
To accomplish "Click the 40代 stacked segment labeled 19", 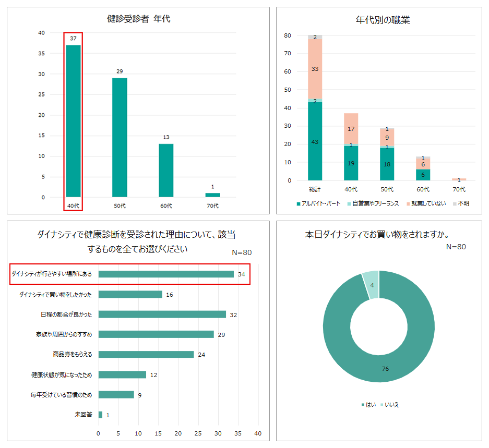I will (351, 163).
